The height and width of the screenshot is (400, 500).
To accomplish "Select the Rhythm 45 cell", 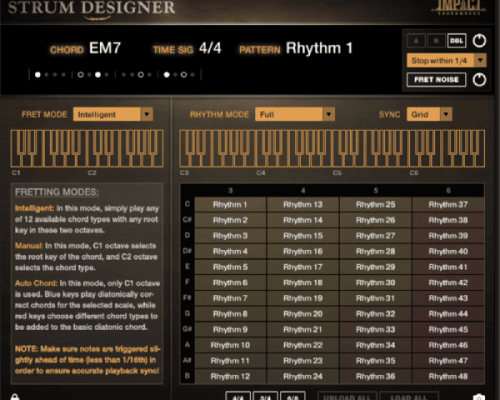I will click(448, 329).
